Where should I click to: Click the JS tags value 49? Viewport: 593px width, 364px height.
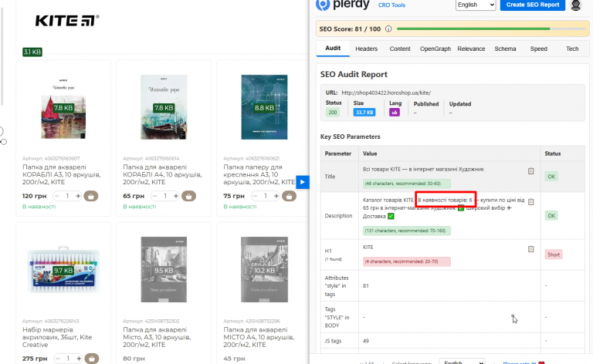(x=366, y=341)
